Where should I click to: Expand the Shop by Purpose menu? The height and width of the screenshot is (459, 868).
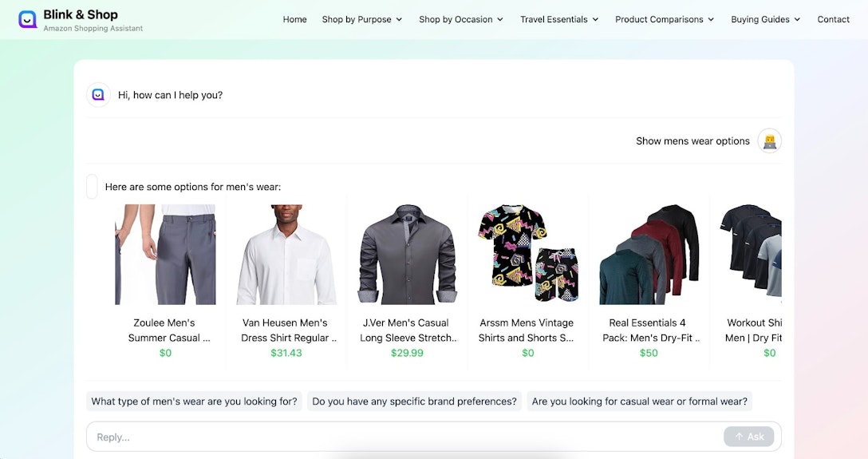tap(362, 19)
